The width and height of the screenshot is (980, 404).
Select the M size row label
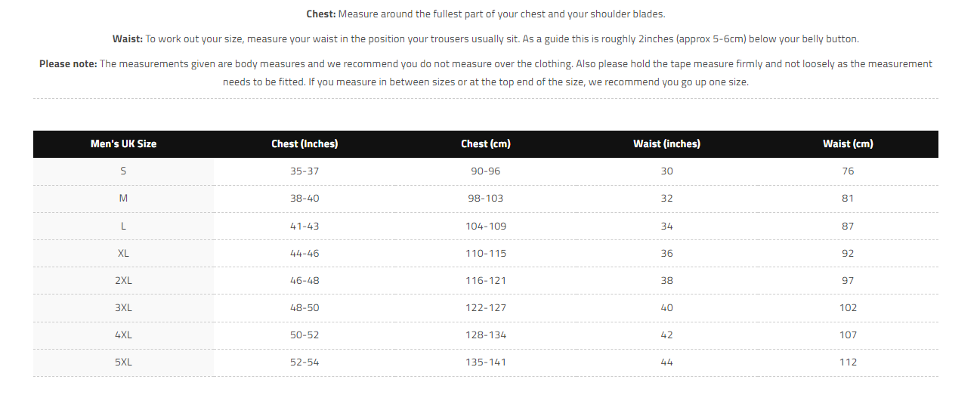pyautogui.click(x=123, y=198)
